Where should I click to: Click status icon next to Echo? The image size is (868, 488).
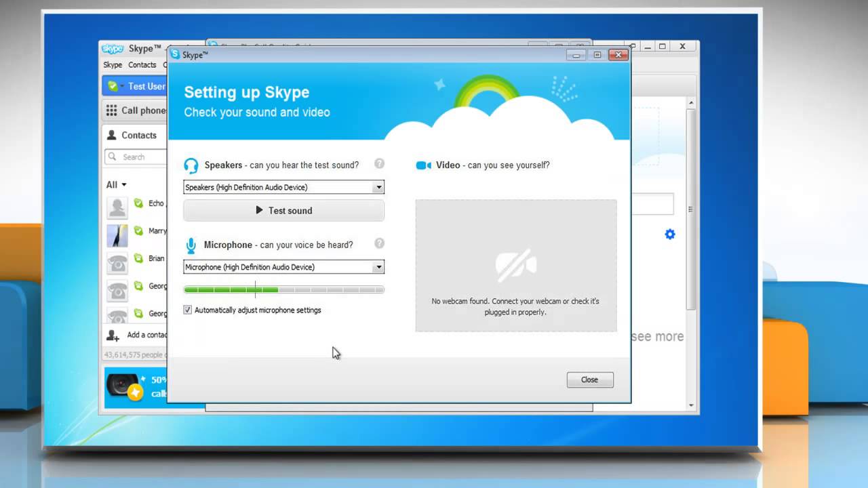tap(138, 203)
